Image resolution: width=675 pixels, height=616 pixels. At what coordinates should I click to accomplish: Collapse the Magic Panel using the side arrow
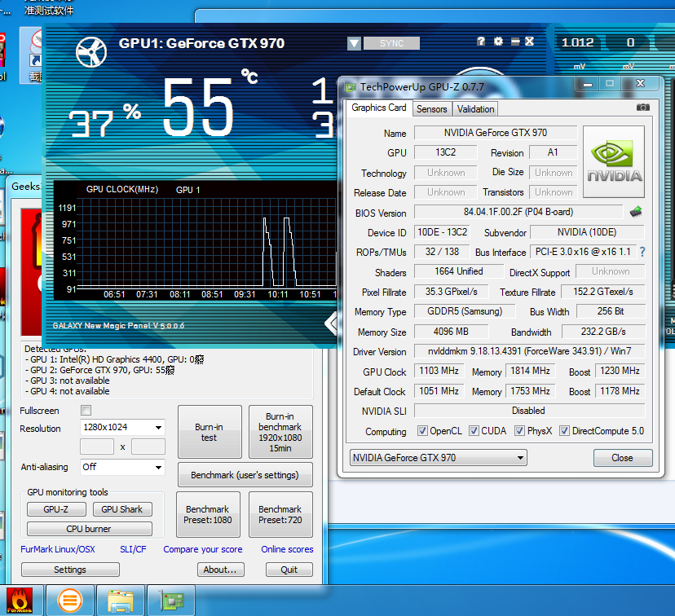point(330,323)
